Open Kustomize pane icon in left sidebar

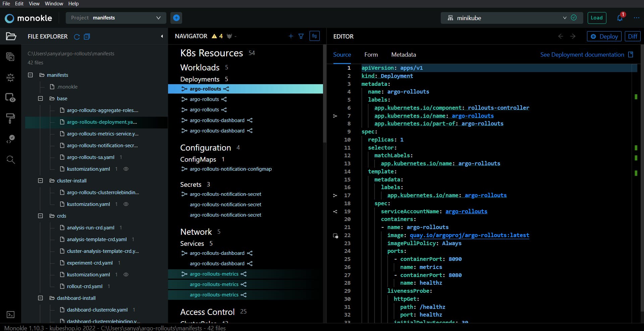tap(10, 57)
